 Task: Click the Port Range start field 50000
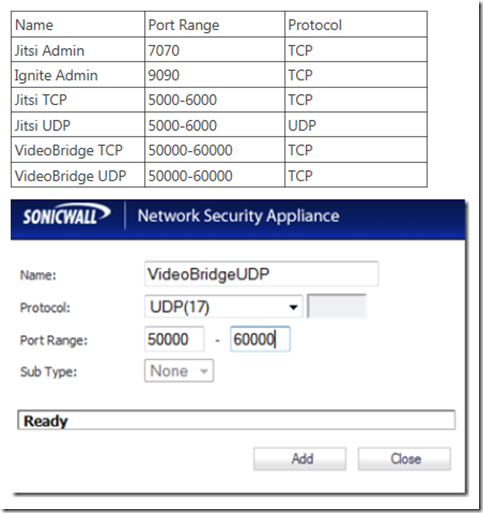[x=174, y=339]
